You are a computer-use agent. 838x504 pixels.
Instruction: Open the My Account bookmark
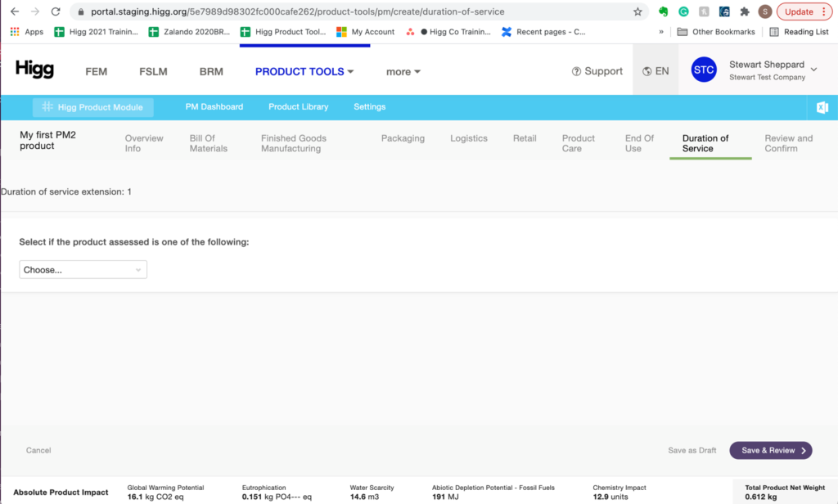(x=366, y=32)
